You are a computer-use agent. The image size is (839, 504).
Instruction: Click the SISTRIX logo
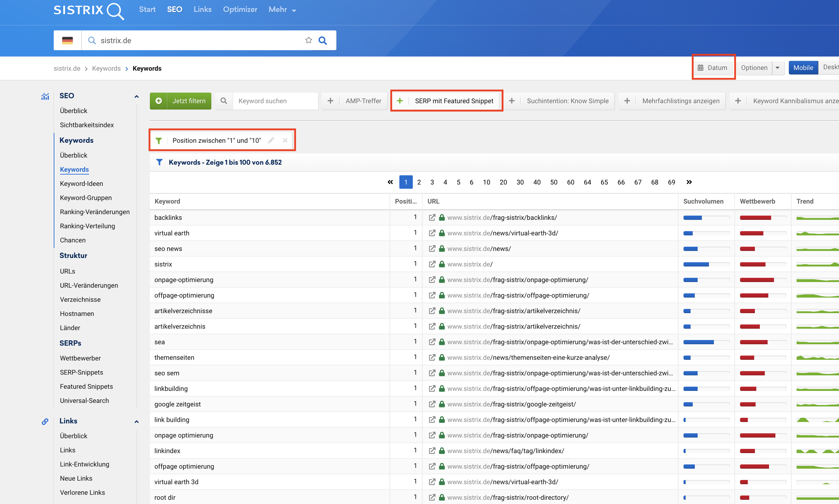[x=89, y=11]
